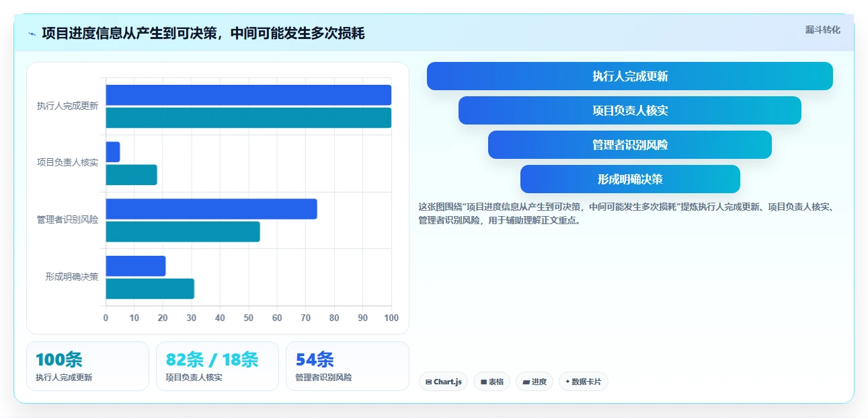
Task: Click the 漏斗转化 label at top right
Action: point(823,30)
